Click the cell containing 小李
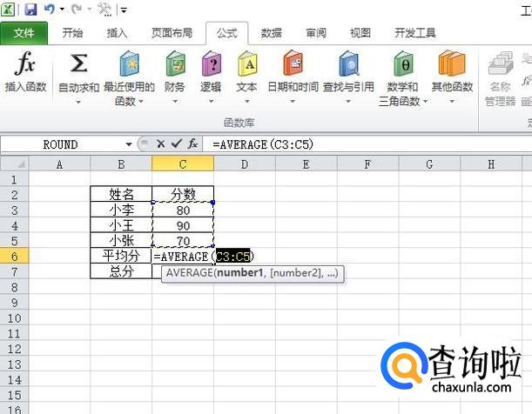 pos(121,210)
